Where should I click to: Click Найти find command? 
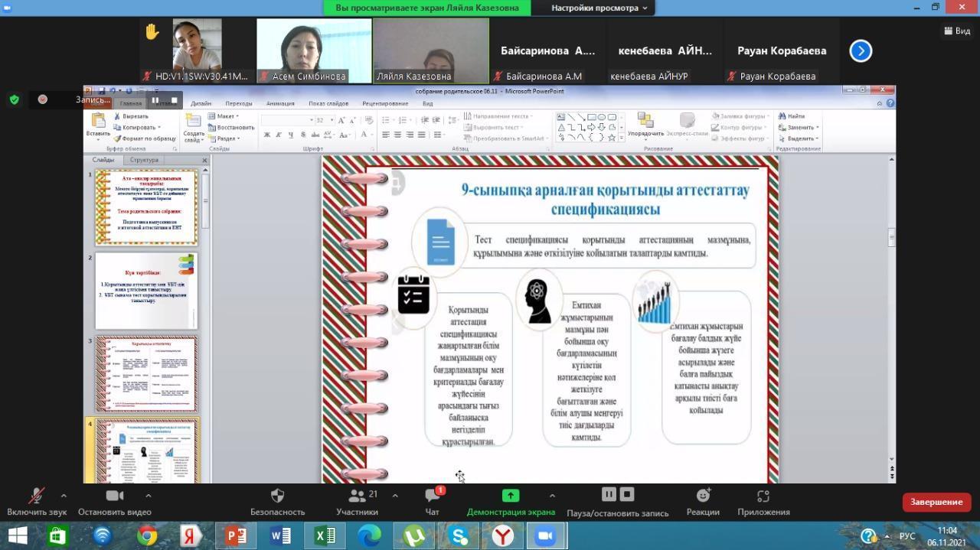(x=792, y=116)
